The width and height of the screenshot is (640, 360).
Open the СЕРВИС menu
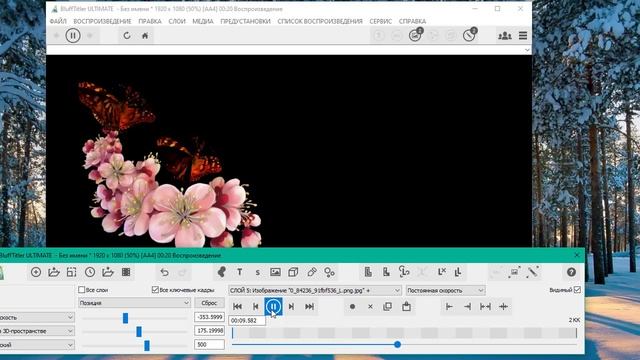click(x=380, y=21)
